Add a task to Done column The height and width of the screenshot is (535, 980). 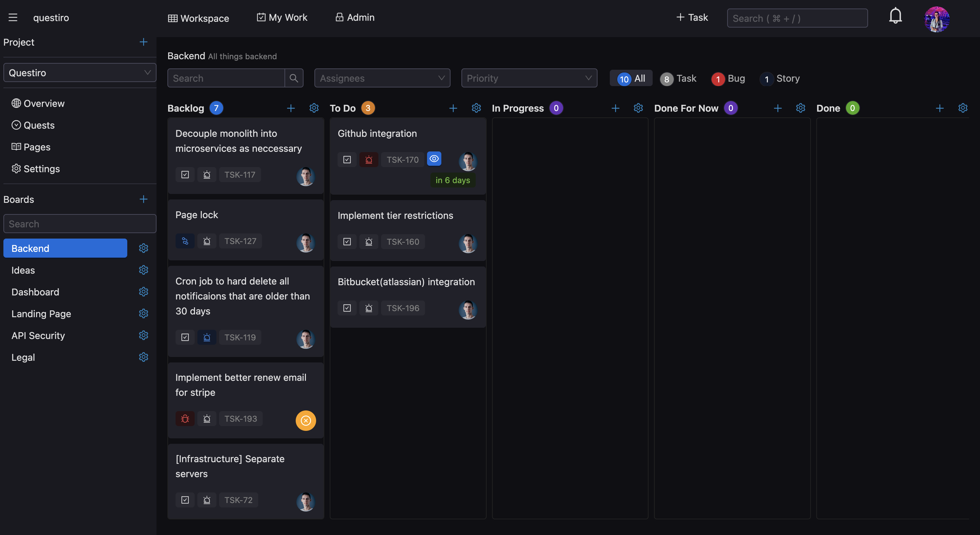click(940, 109)
